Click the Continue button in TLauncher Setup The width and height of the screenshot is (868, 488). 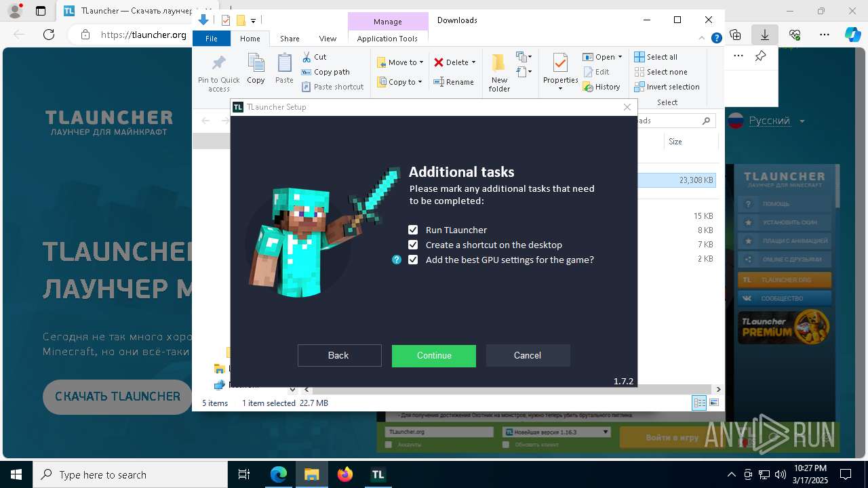pos(434,355)
